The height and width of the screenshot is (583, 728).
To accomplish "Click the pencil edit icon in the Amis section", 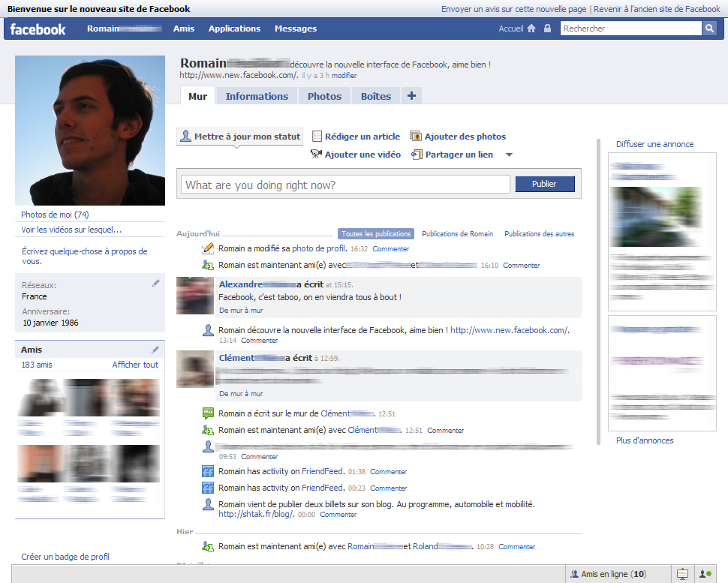I will [x=156, y=349].
